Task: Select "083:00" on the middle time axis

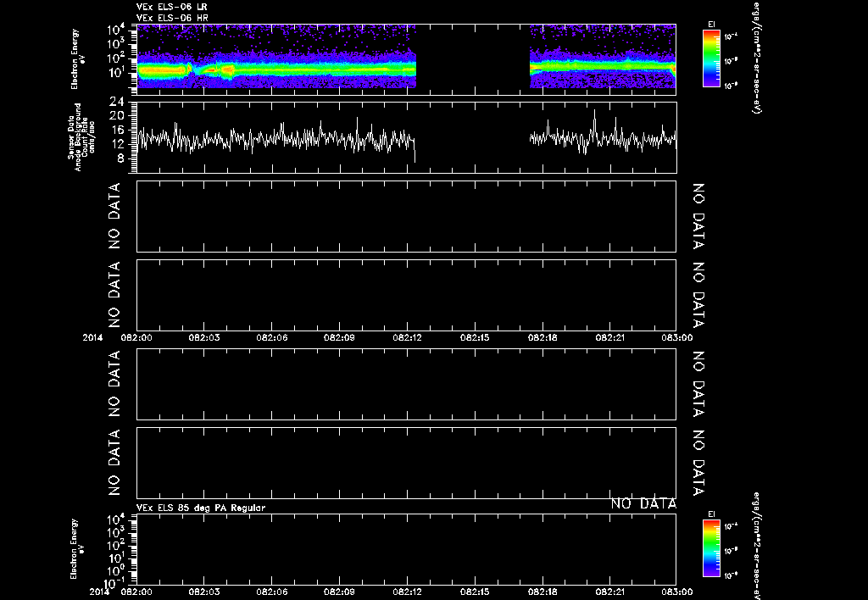Action: 676,337
